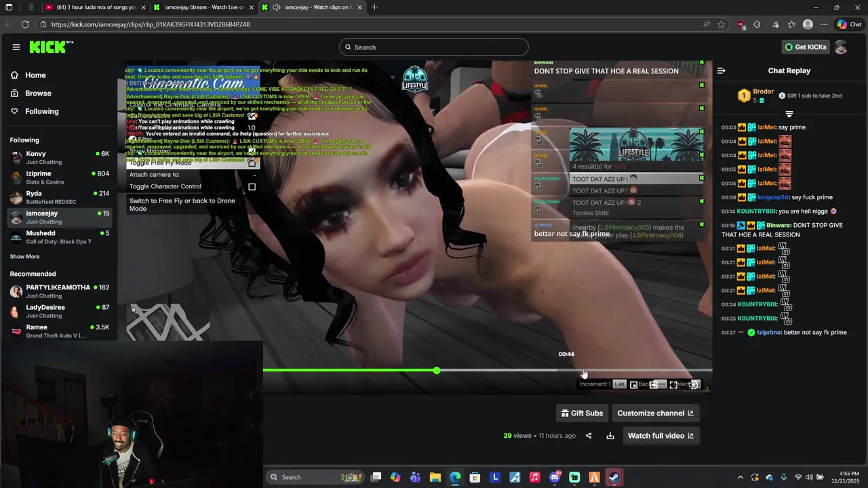Viewport: 868px width, 488px height.
Task: Click the Customize channel button
Action: (x=655, y=413)
